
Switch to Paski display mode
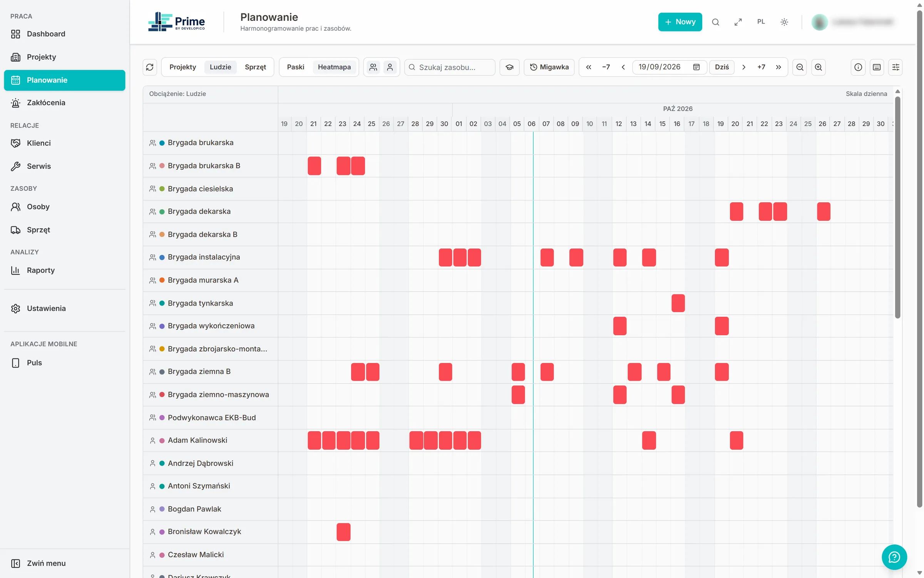click(295, 67)
